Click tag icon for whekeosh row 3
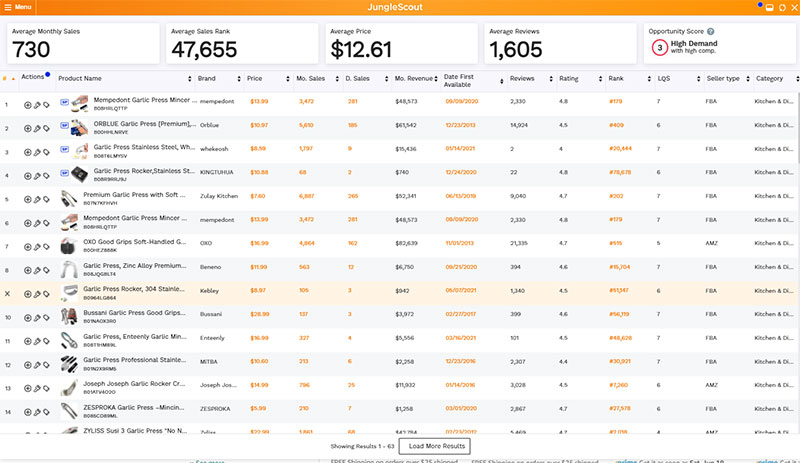The image size is (800, 463). [x=46, y=152]
